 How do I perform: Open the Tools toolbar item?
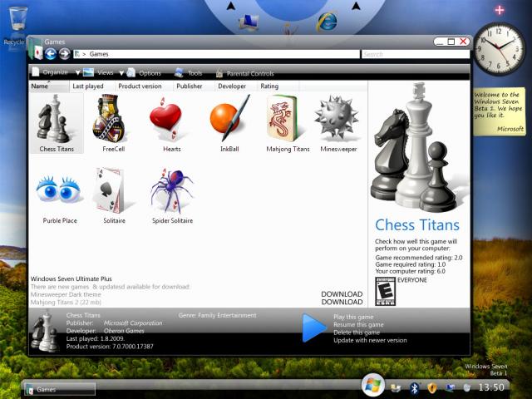[x=189, y=73]
